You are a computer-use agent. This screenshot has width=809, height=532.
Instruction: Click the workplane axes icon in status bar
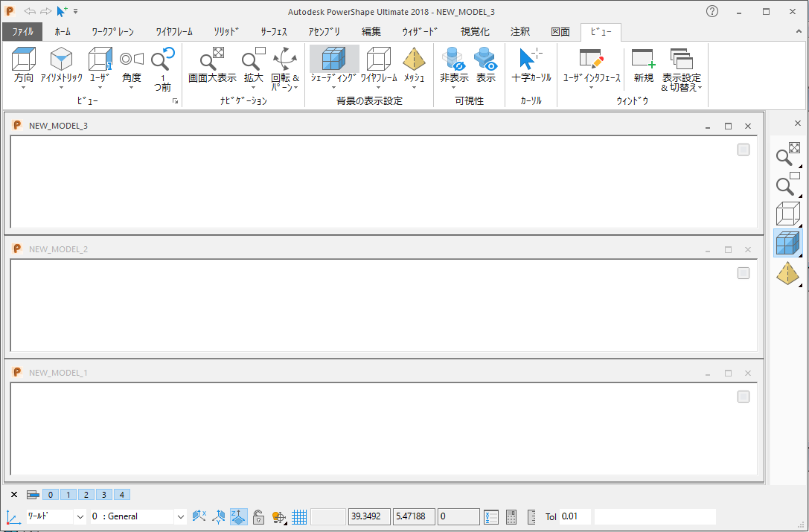pyautogui.click(x=13, y=516)
